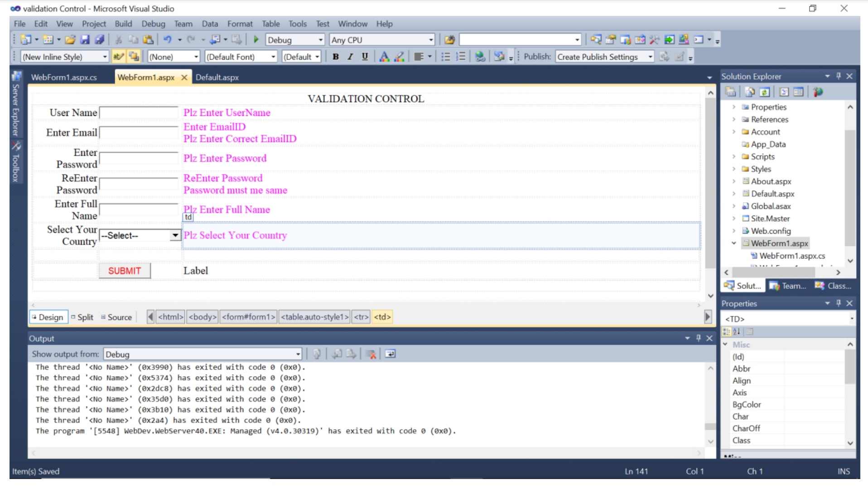
Task: Pin the Solution Explorer panel
Action: tap(839, 76)
